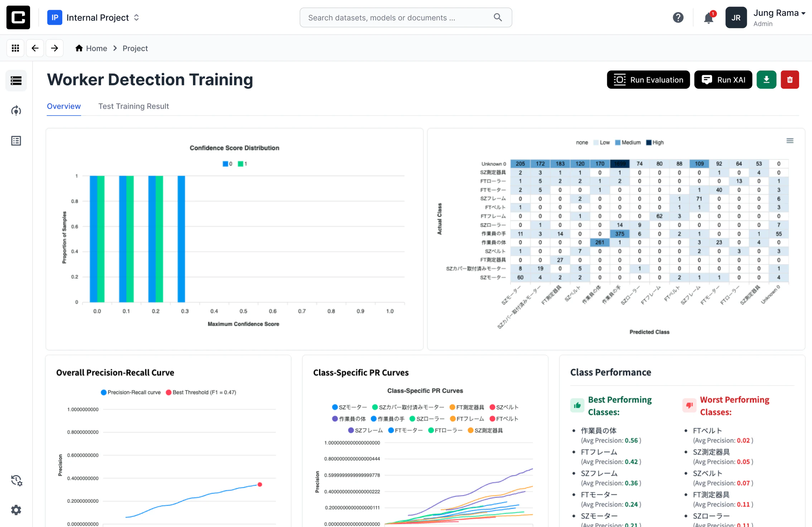The image size is (812, 527).
Task: Toggle the none heatmap legend entry
Action: (582, 142)
